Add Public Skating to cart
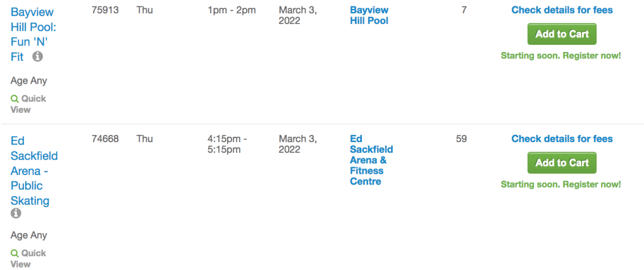 tap(562, 162)
